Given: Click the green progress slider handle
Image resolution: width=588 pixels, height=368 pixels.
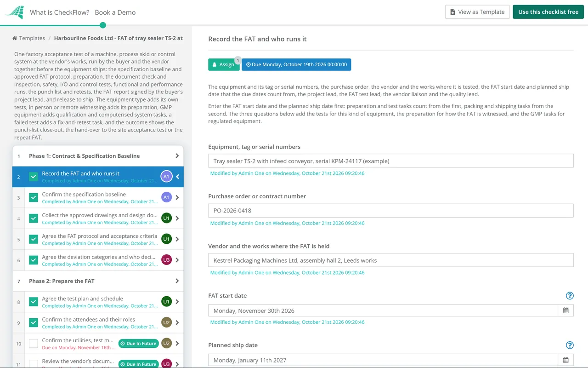Looking at the screenshot, I should coord(103,25).
